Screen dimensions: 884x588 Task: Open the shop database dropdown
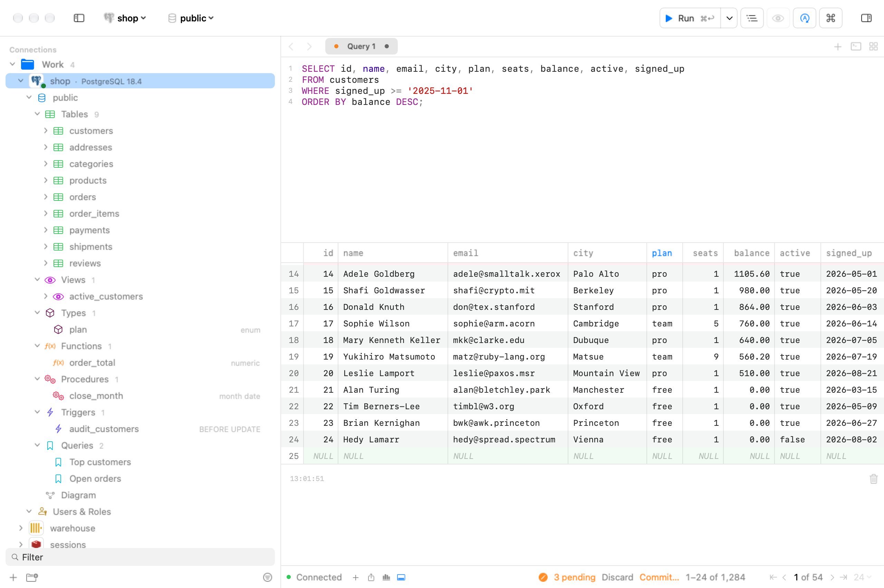point(125,18)
